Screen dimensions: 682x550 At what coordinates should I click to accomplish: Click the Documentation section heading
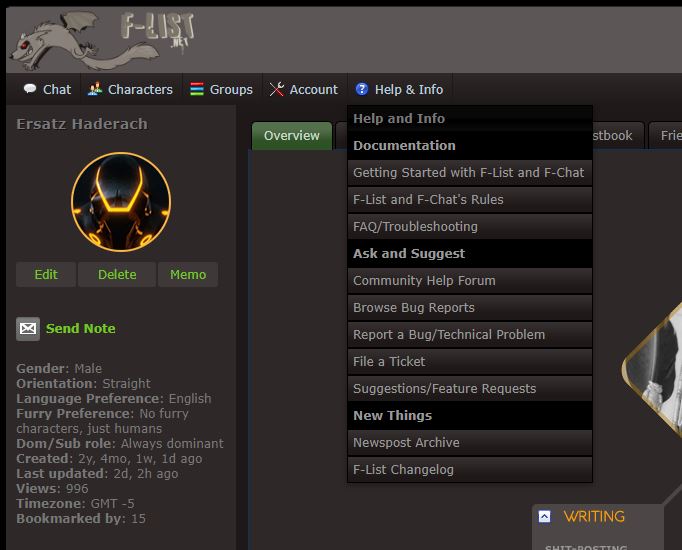pyautogui.click(x=470, y=146)
